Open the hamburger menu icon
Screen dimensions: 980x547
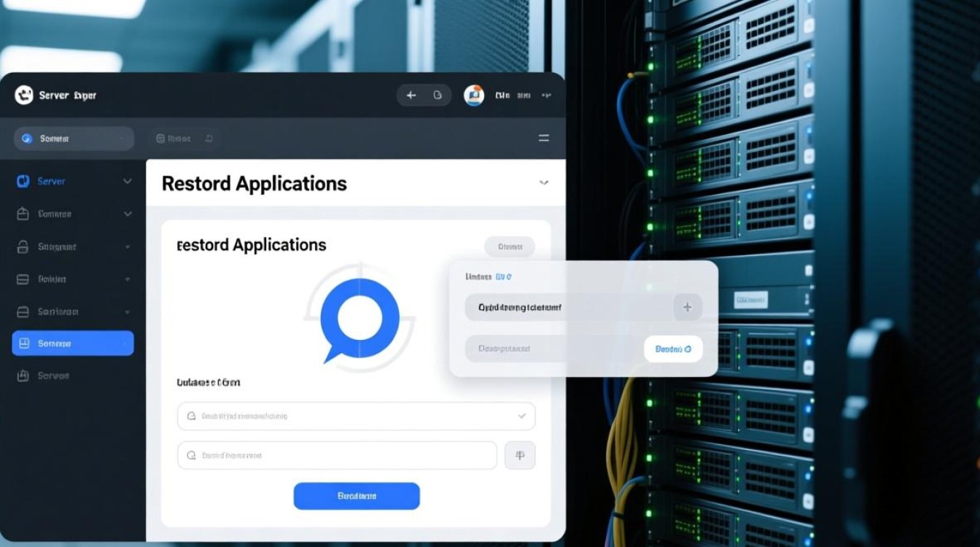tap(543, 138)
